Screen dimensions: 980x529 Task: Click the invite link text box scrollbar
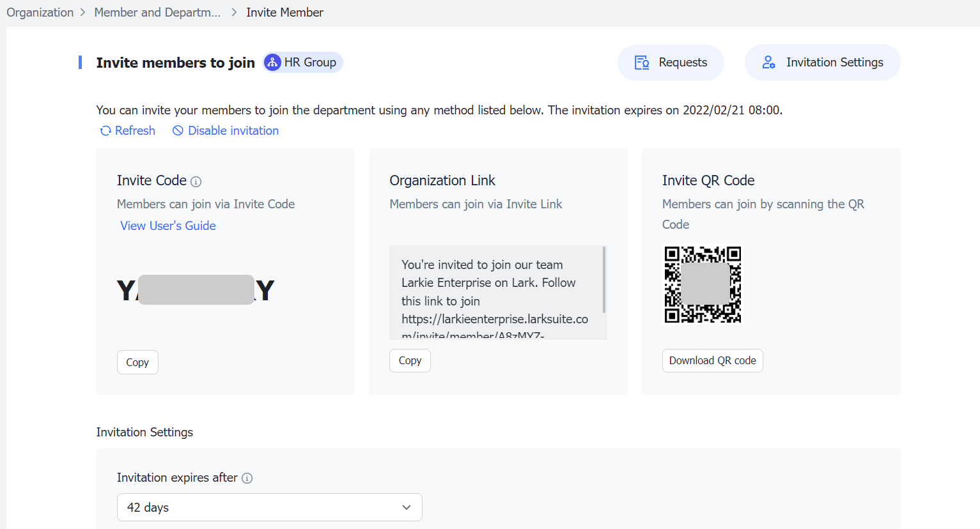[x=604, y=280]
